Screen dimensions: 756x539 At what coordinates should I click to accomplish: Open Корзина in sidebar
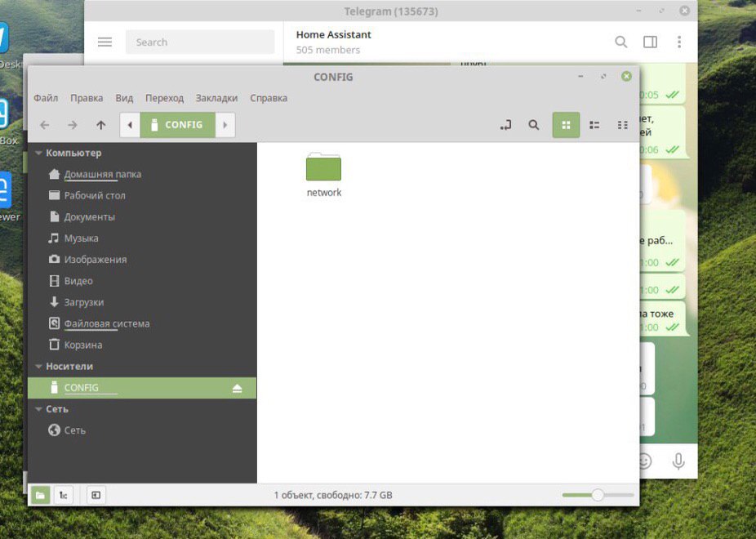click(x=142, y=345)
